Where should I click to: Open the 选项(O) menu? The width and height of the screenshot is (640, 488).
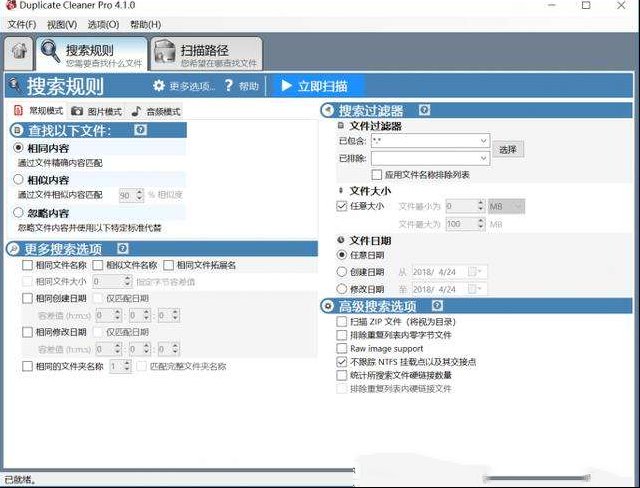(103, 24)
